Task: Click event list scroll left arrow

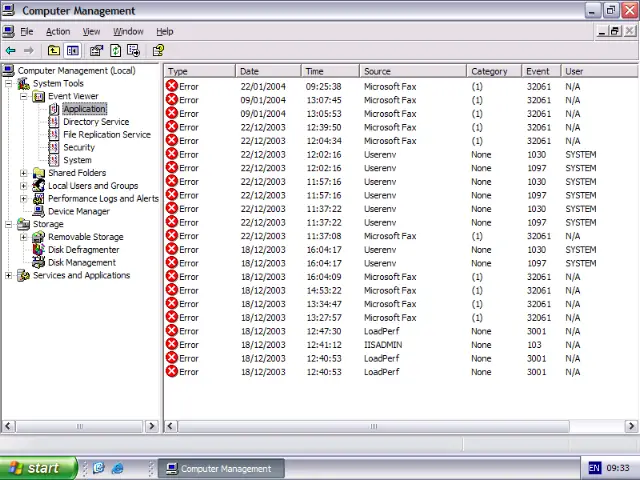Action: [x=171, y=426]
